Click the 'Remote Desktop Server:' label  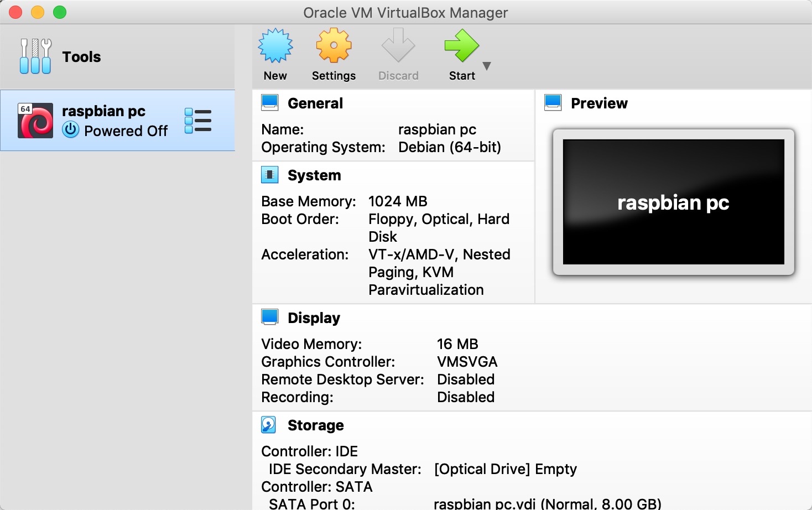coord(342,379)
